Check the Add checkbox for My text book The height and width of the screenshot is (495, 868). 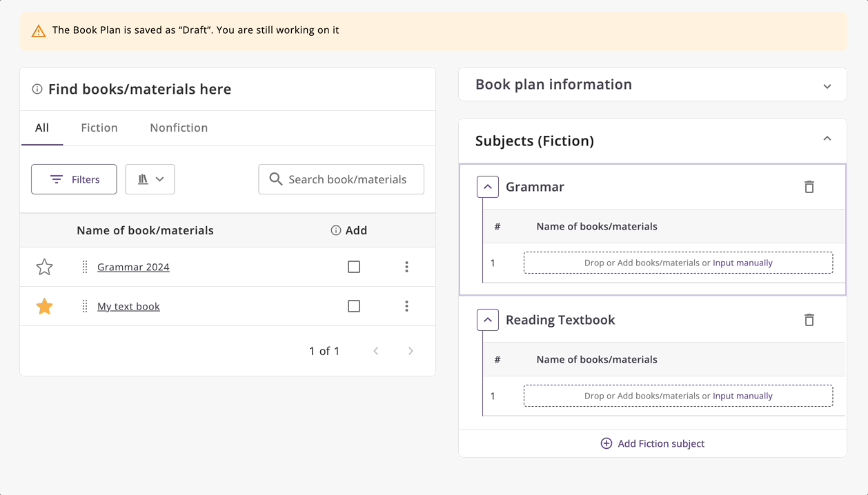coord(354,306)
